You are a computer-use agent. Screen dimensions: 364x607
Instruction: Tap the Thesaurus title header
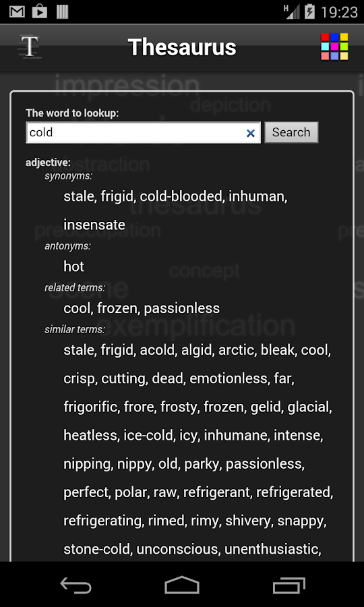tap(182, 47)
